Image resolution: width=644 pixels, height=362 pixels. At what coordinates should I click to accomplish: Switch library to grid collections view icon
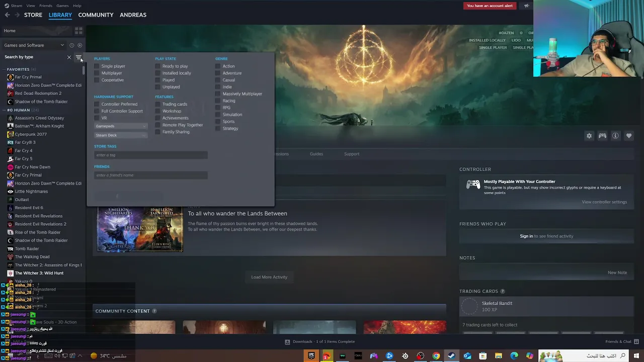(x=78, y=31)
